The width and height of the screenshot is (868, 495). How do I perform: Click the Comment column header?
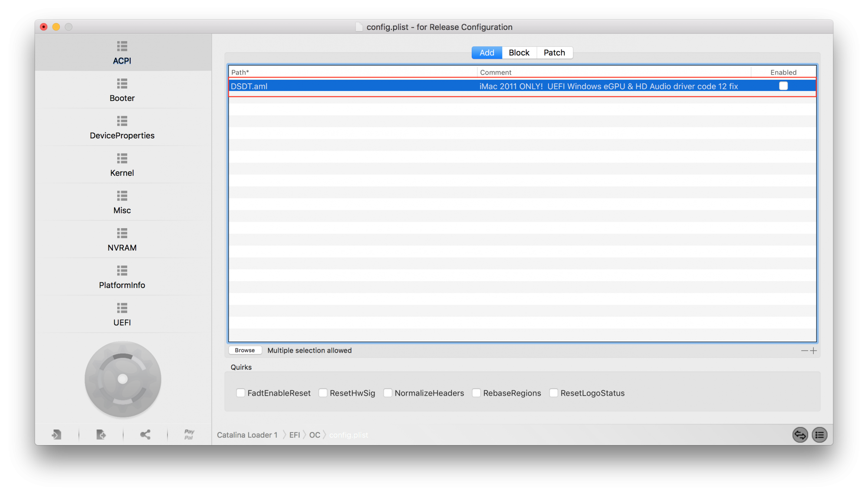pyautogui.click(x=614, y=72)
